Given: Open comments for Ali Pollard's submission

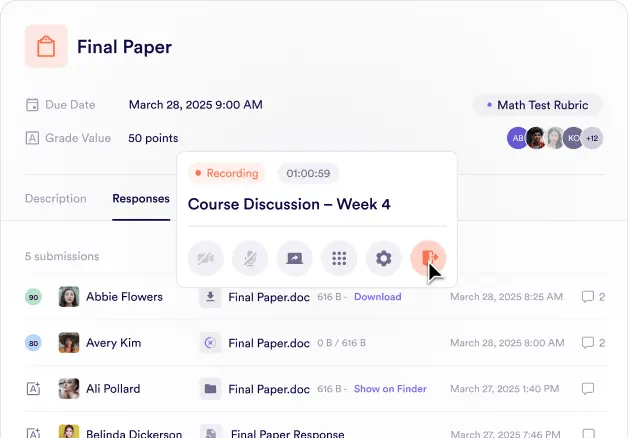Looking at the screenshot, I should (x=588, y=389).
